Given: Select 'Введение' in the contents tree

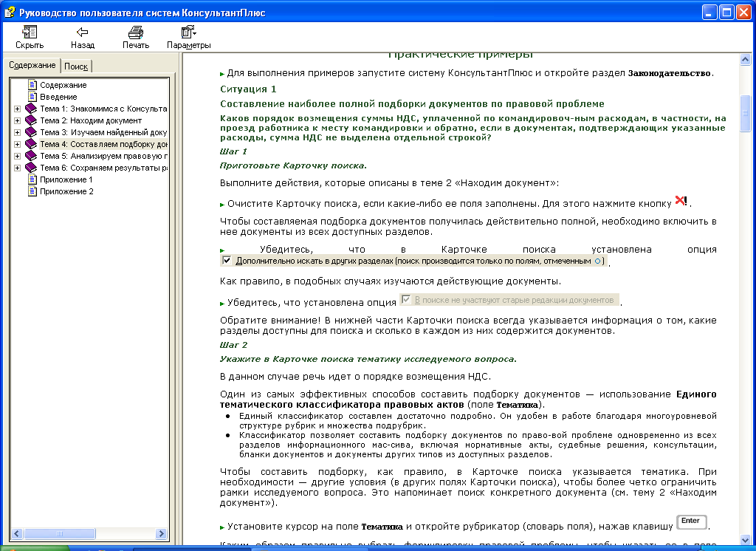Looking at the screenshot, I should pos(58,97).
